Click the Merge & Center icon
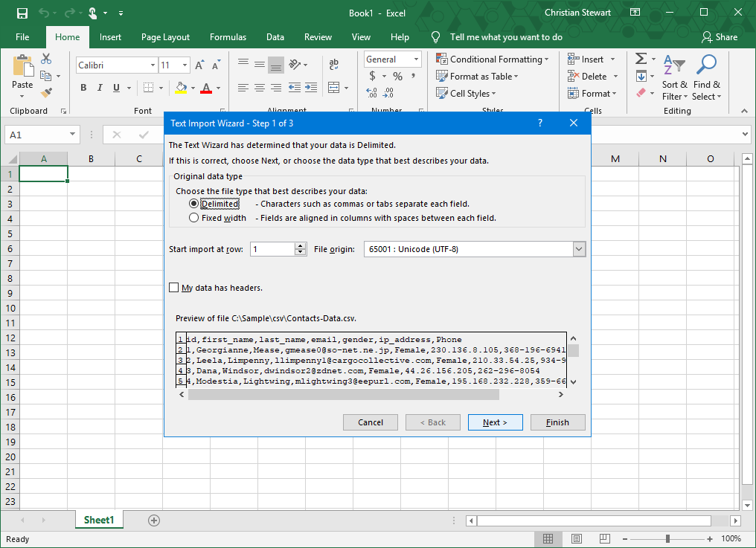The image size is (756, 548). click(333, 87)
